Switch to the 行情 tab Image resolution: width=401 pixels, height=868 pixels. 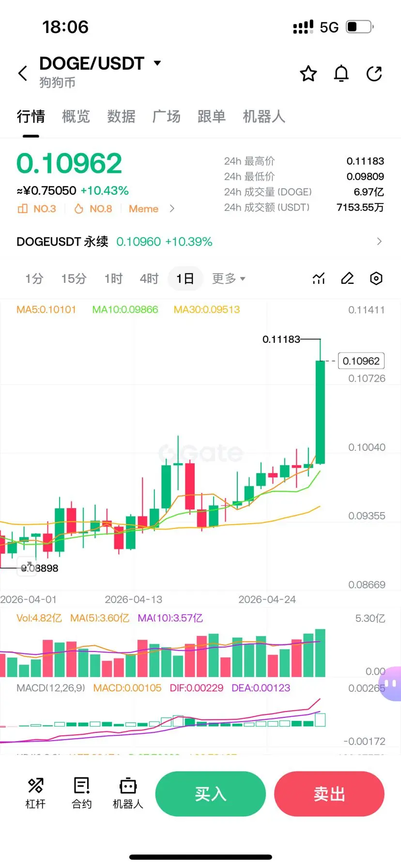31,116
